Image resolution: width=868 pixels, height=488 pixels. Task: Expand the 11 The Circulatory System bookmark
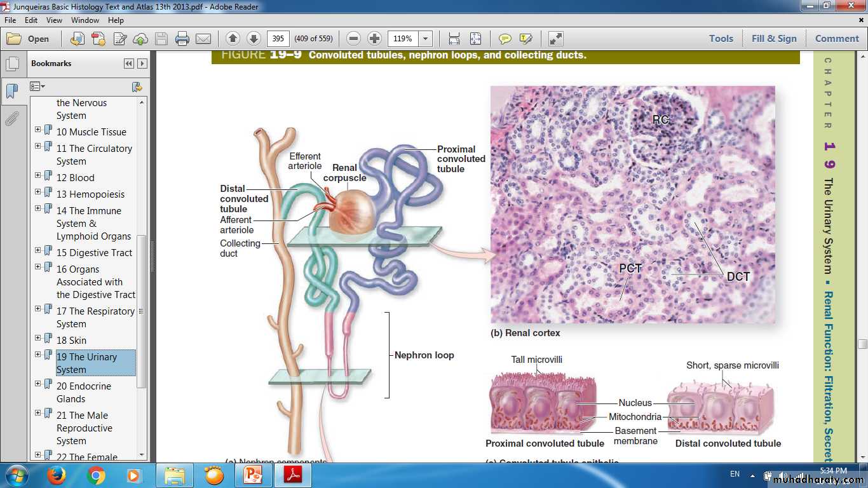click(37, 146)
